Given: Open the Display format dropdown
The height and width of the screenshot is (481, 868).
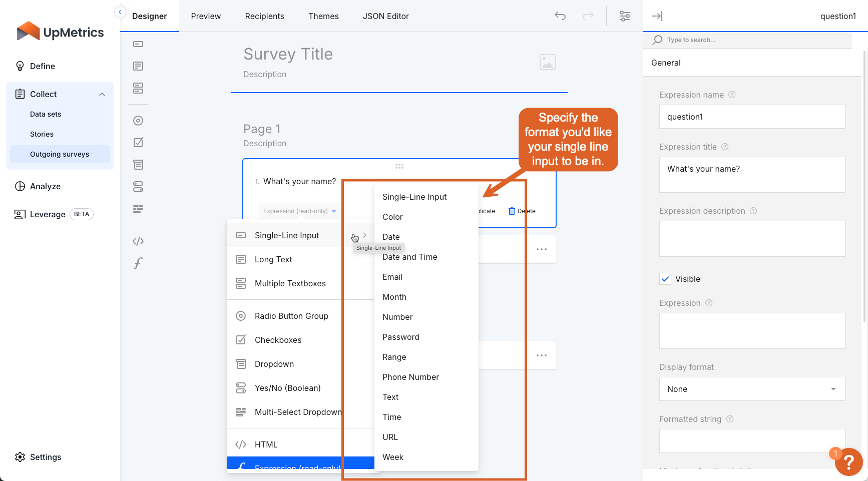Looking at the screenshot, I should [752, 389].
